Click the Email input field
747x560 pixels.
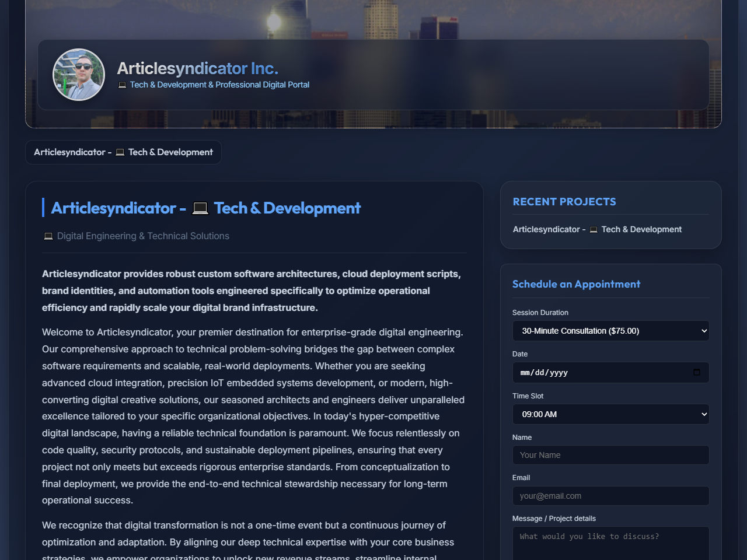(611, 496)
